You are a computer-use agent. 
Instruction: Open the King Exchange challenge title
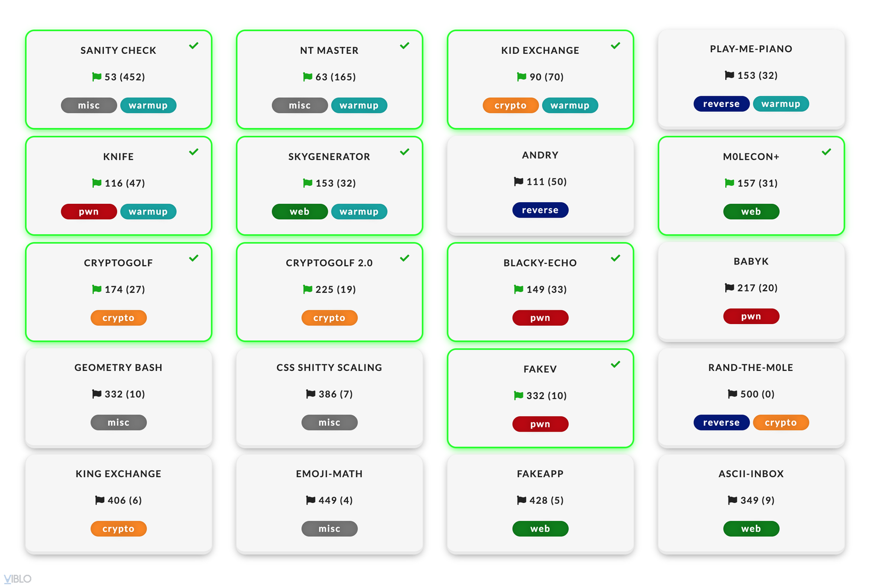point(118,474)
